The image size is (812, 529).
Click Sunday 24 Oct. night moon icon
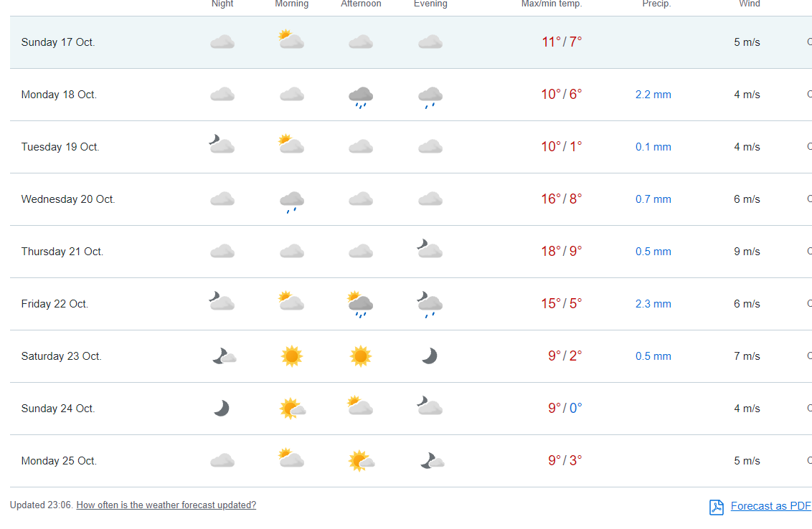[x=222, y=409]
